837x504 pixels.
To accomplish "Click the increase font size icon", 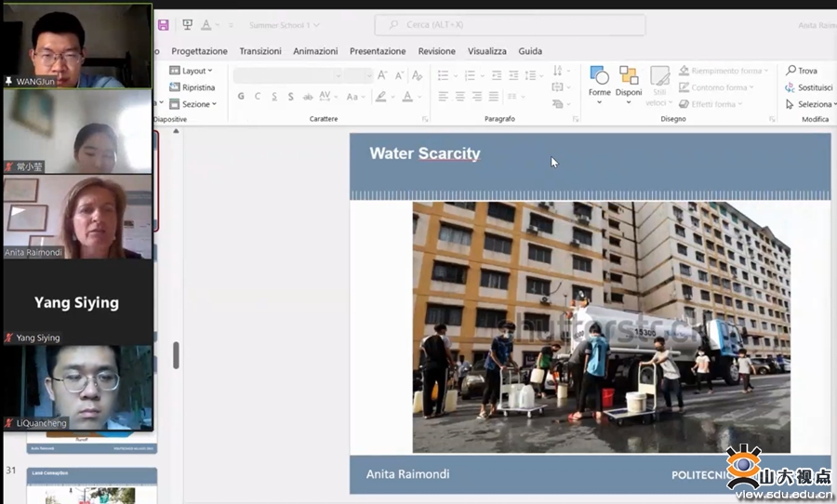I will tap(382, 75).
